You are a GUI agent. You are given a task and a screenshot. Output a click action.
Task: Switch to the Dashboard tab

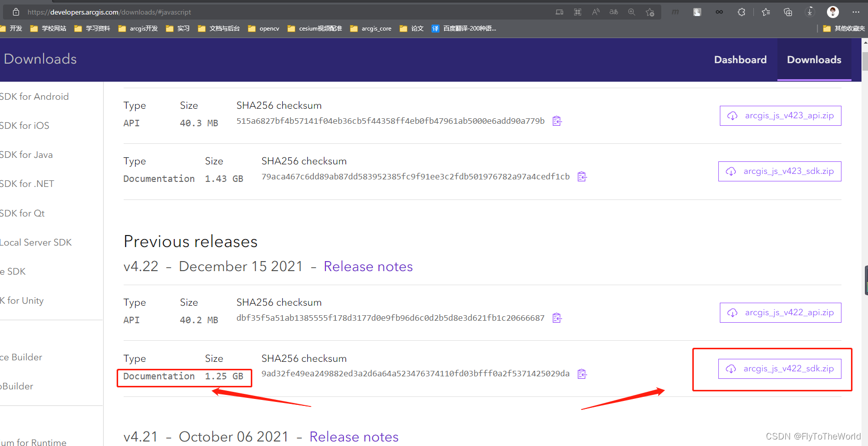[740, 60]
